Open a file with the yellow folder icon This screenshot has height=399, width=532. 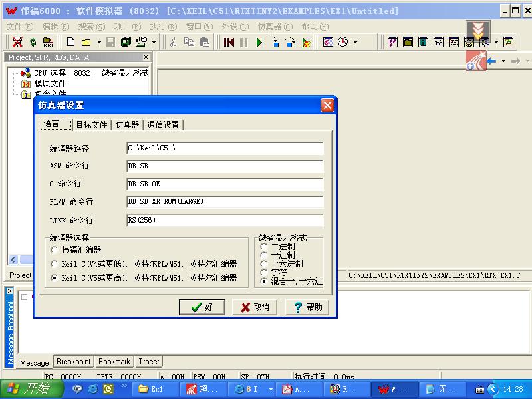pyautogui.click(x=86, y=42)
